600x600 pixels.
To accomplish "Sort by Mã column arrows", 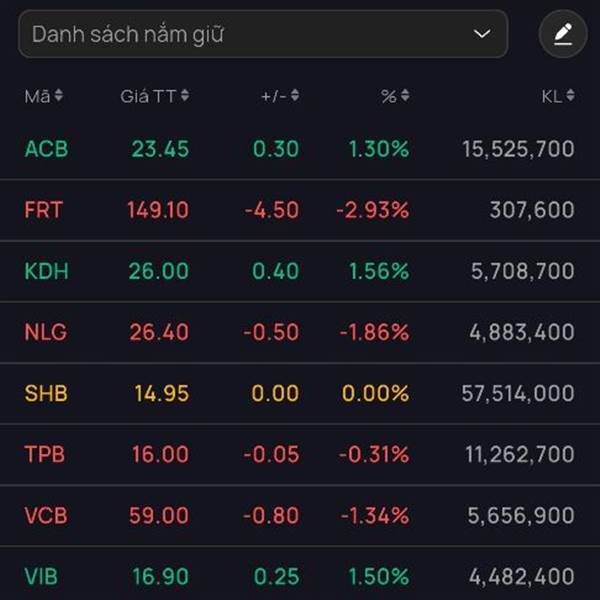I will tap(59, 95).
